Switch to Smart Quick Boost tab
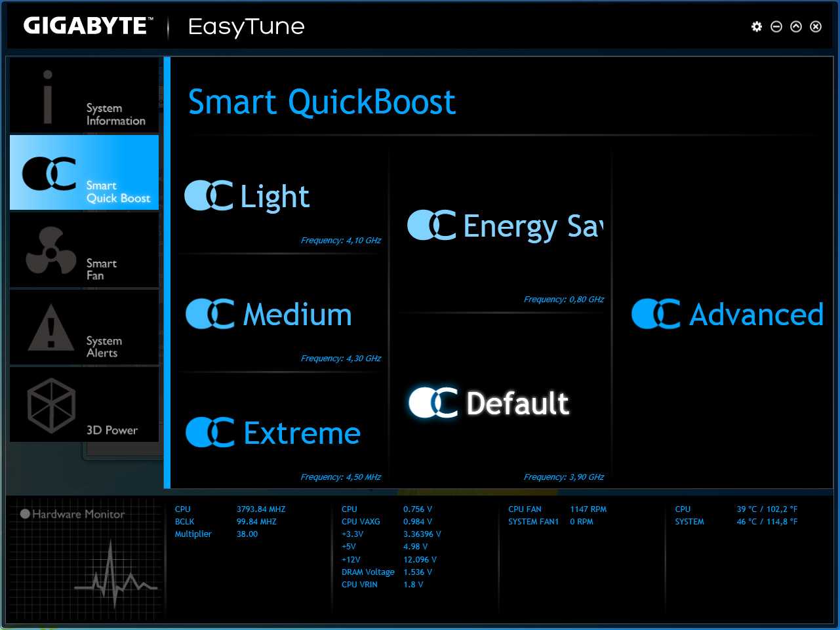Viewport: 840px width, 630px height. point(84,173)
